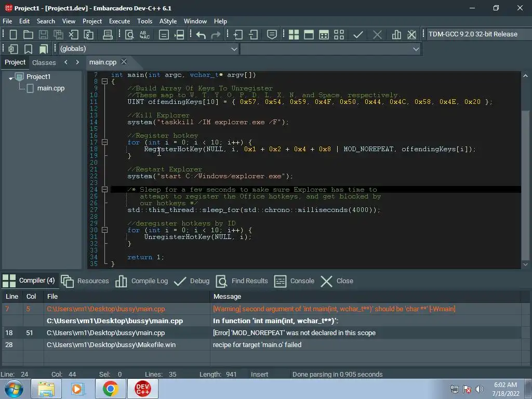Image resolution: width=532 pixels, height=399 pixels.
Task: Open the Windows Start menu orb
Action: [14, 389]
